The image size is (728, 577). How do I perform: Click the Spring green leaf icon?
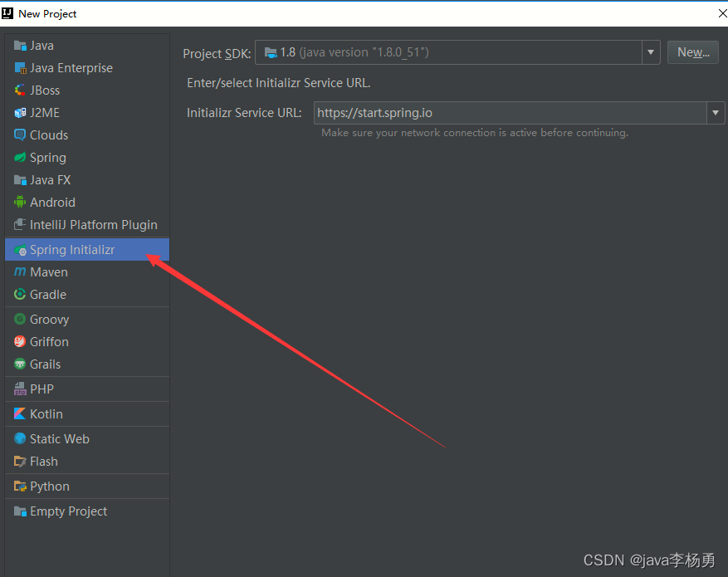[x=20, y=158]
